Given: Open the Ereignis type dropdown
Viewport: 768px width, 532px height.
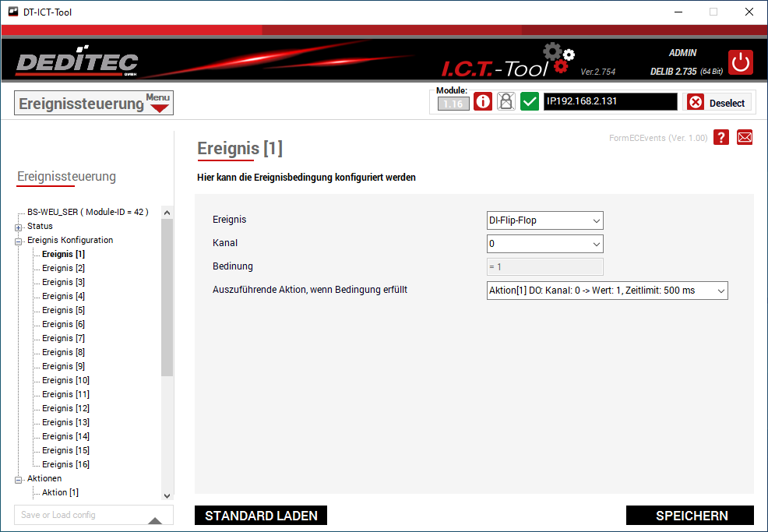Looking at the screenshot, I should [544, 220].
